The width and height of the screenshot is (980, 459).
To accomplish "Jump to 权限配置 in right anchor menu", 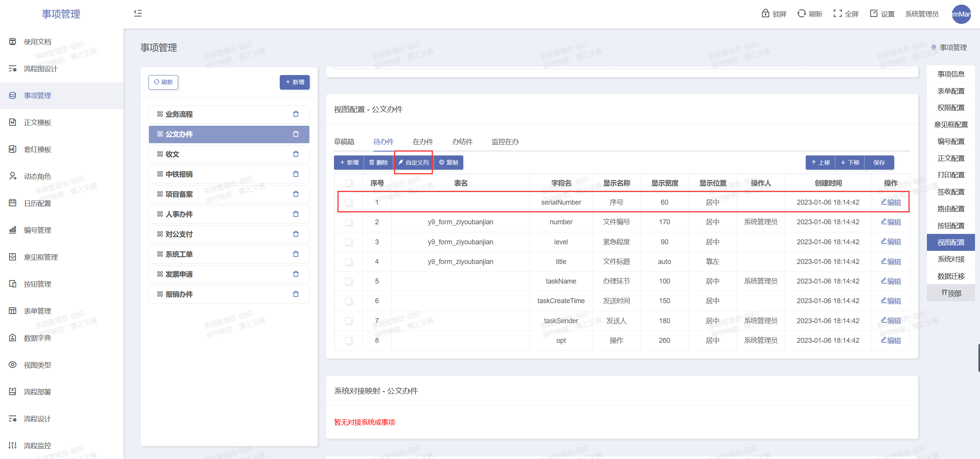I will (x=951, y=108).
